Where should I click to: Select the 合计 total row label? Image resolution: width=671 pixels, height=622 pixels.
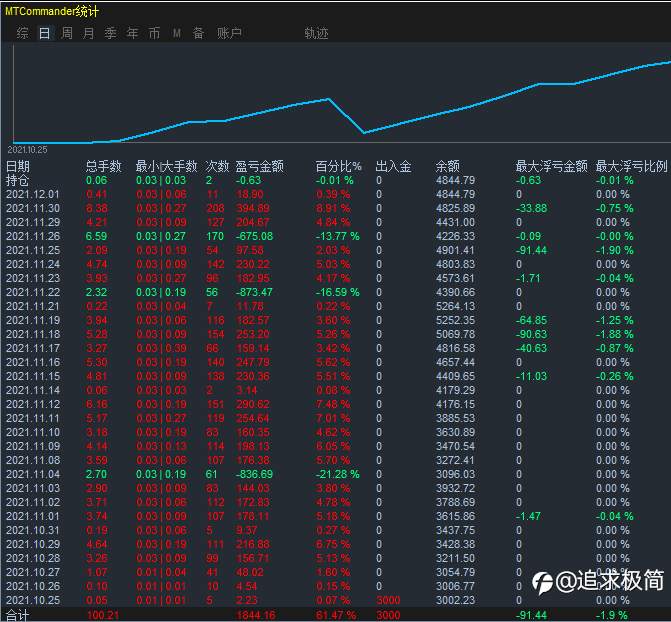click(18, 616)
